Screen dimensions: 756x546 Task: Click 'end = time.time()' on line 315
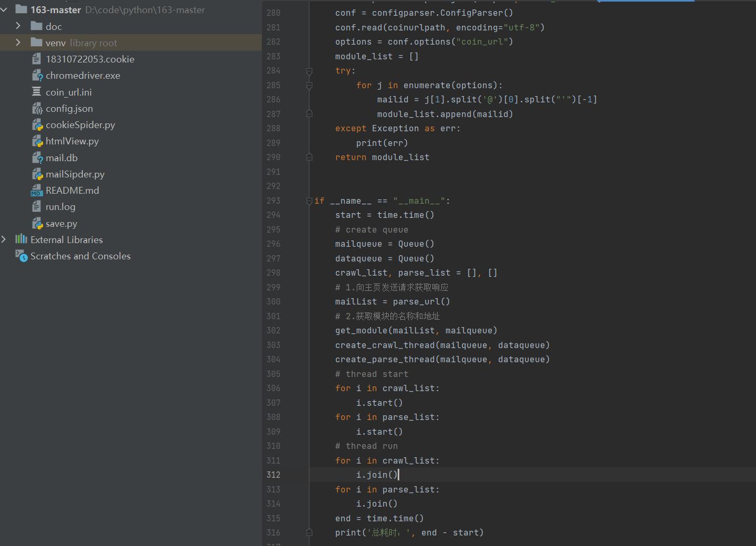379,519
